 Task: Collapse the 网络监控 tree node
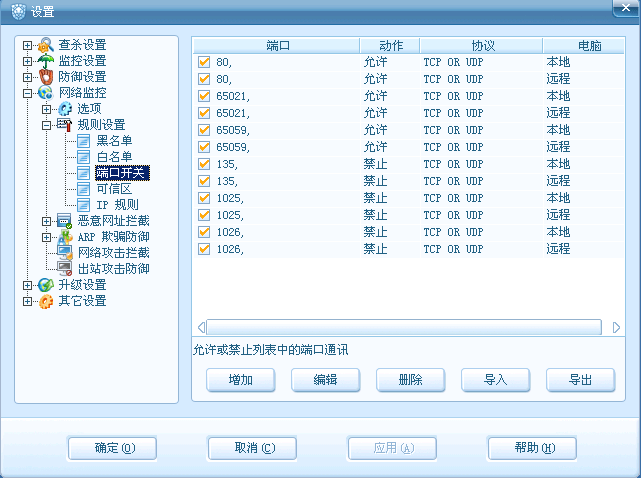27,93
